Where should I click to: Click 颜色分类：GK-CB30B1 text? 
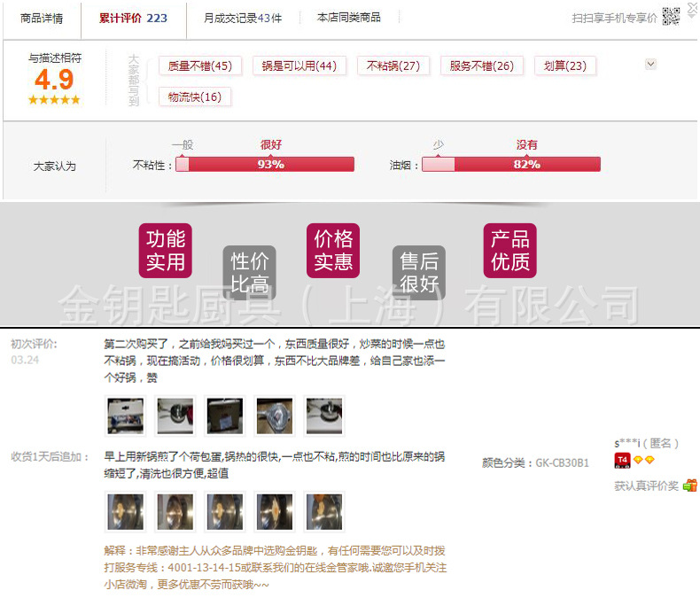[535, 462]
